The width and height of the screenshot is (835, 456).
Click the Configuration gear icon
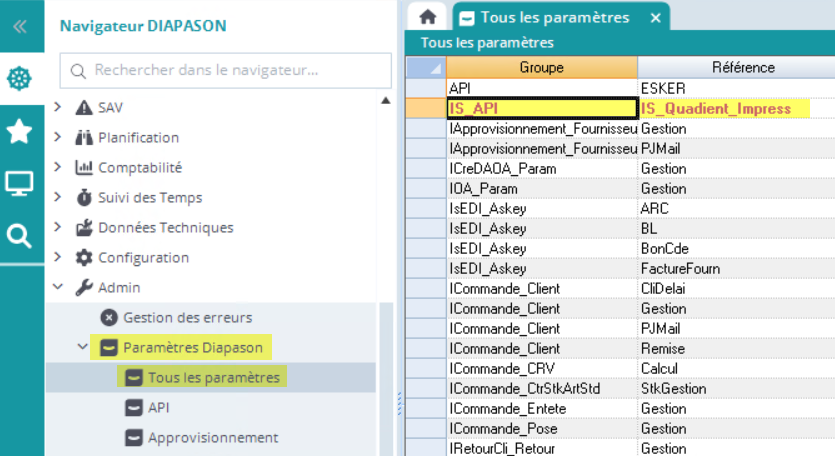coord(84,257)
